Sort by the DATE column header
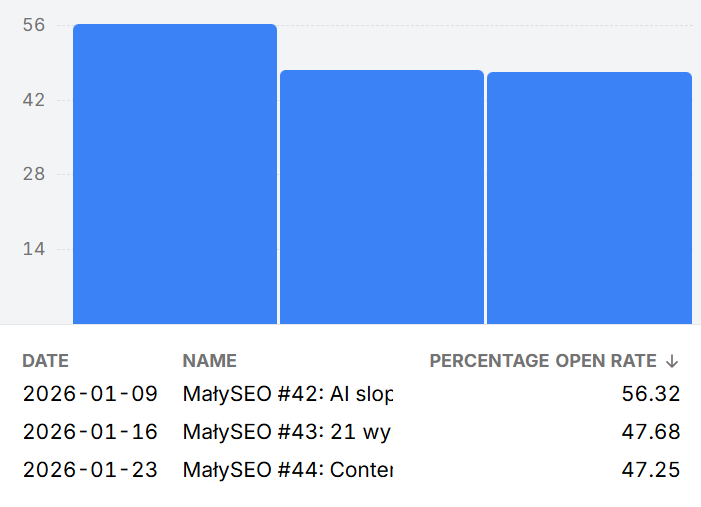 pos(45,361)
